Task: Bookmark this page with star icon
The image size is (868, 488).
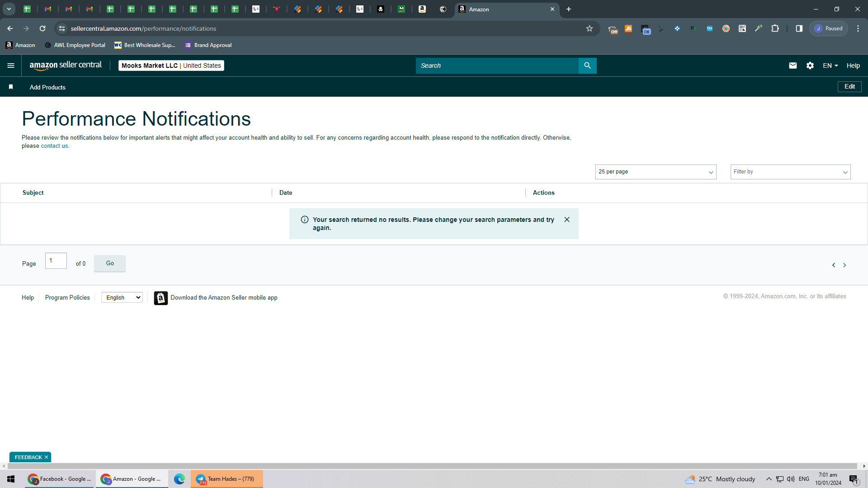Action: (590, 28)
